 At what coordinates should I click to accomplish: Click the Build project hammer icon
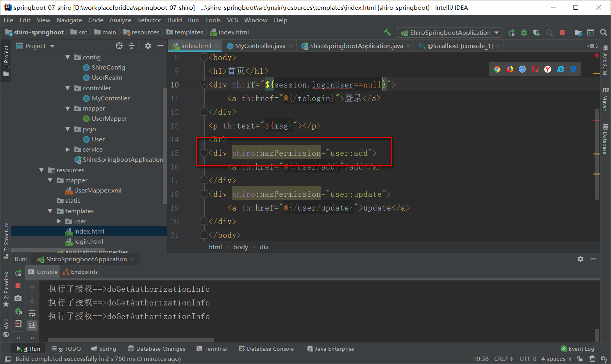(x=387, y=32)
